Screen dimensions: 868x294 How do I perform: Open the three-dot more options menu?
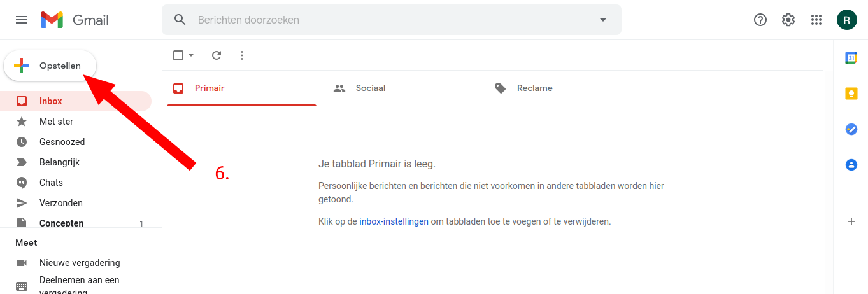[x=242, y=55]
